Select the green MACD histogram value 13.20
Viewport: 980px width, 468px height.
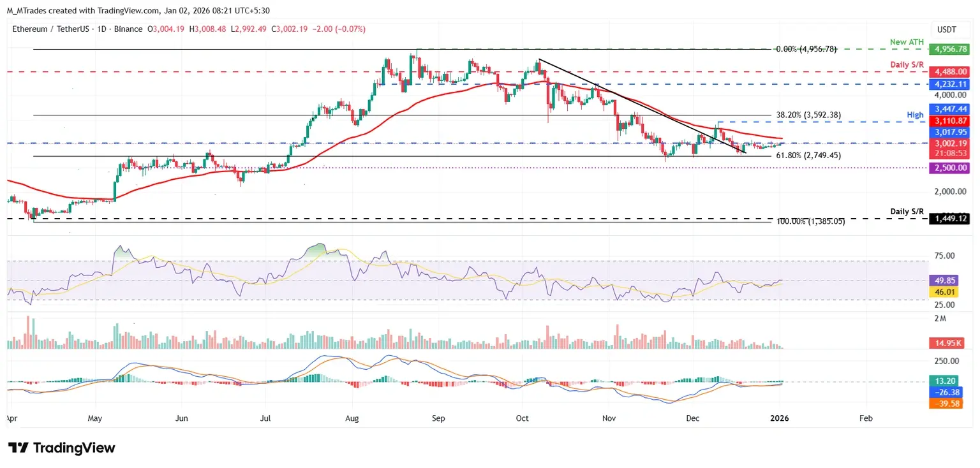(x=944, y=381)
